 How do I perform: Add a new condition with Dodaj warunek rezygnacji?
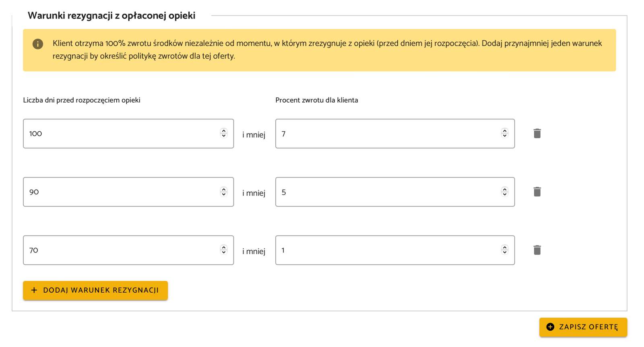tap(95, 290)
